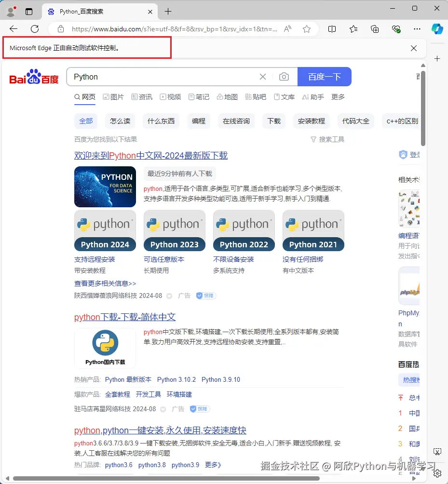Open the Python国内下载 thumbnail
This screenshot has width=448, height=484.
click(105, 348)
